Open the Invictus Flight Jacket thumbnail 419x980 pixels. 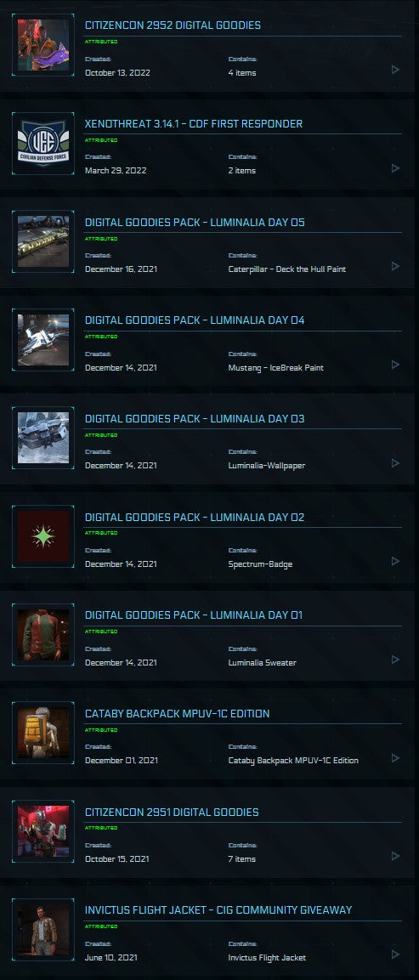(x=43, y=929)
